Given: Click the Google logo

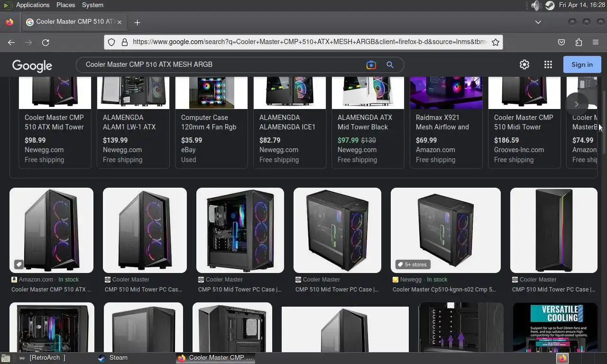Looking at the screenshot, I should click(x=32, y=65).
